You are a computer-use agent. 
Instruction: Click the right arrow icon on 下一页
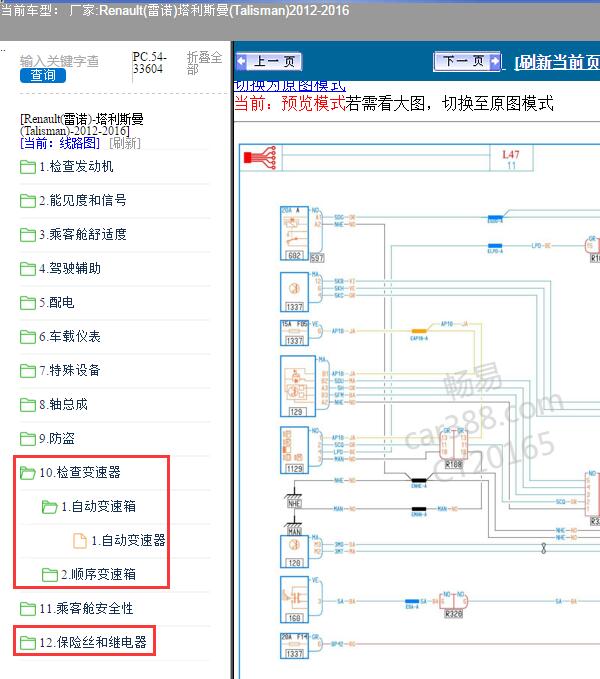click(494, 61)
